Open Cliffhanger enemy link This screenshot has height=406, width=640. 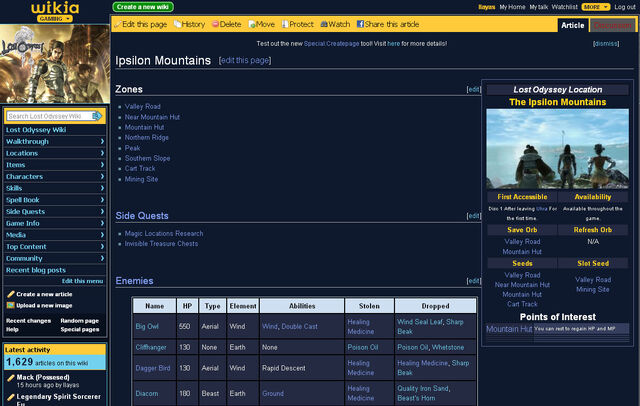pyautogui.click(x=151, y=347)
